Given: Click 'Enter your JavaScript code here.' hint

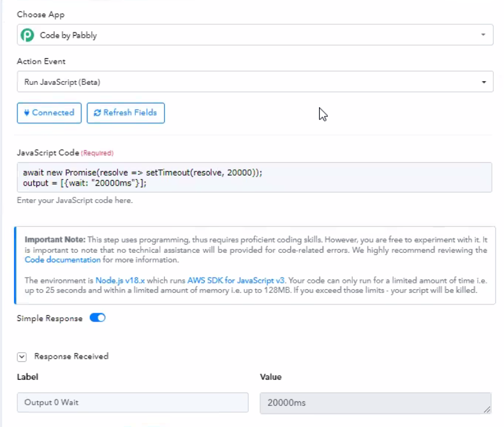Looking at the screenshot, I should pos(75,200).
